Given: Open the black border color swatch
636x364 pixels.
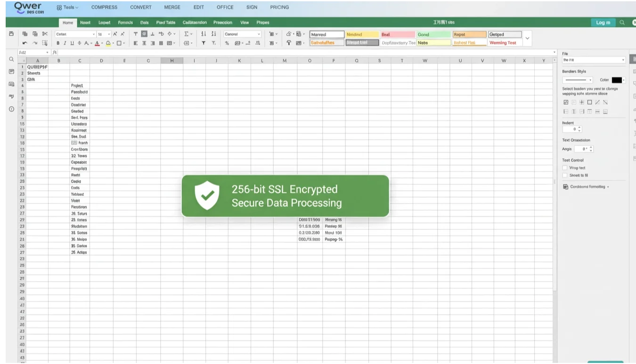Looking at the screenshot, I should pos(617,80).
